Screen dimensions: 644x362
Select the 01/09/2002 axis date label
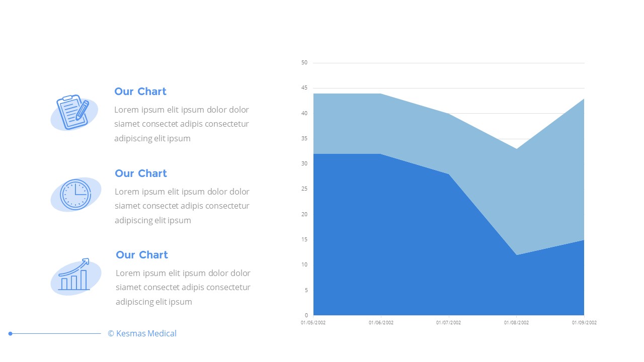pyautogui.click(x=584, y=323)
